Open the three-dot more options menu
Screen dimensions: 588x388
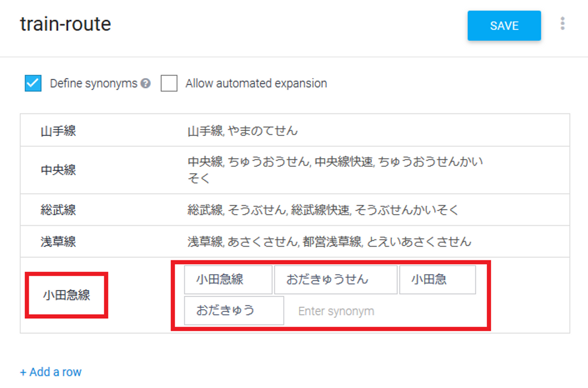(x=562, y=24)
